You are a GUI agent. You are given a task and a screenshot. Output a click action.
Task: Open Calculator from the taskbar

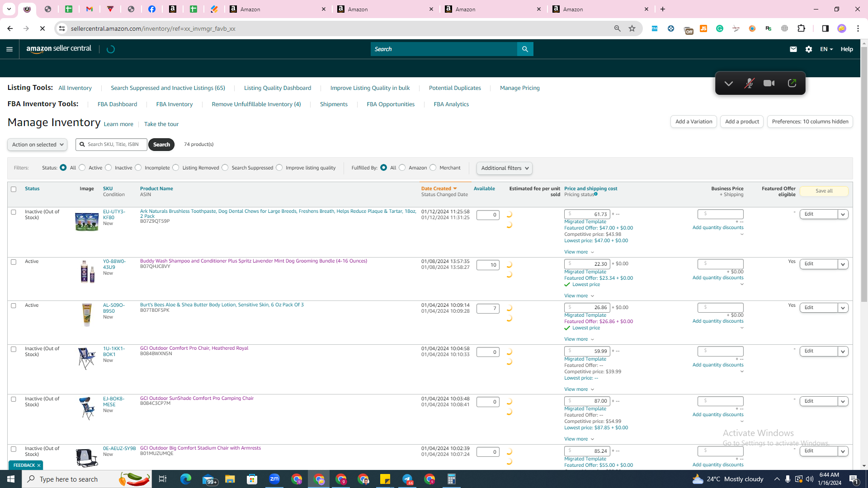pos(452,479)
